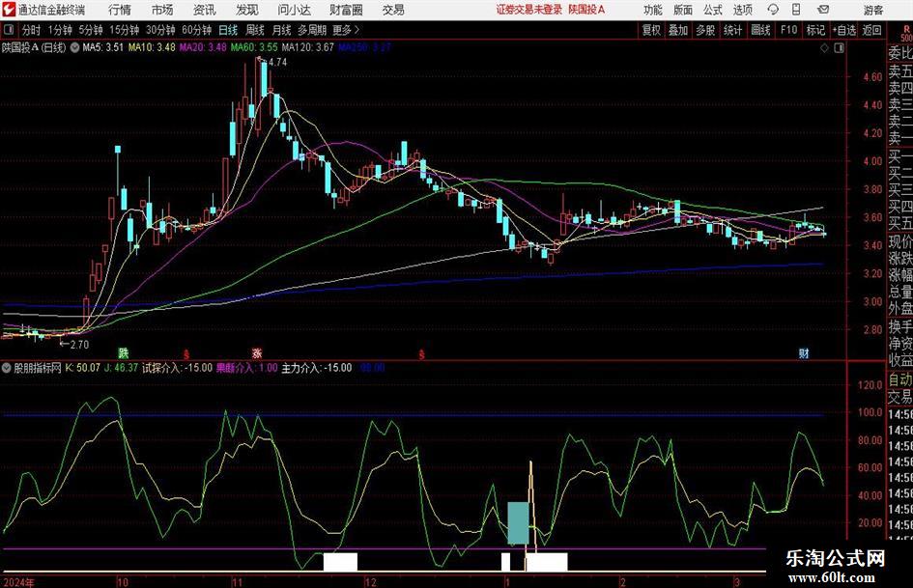Image resolution: width=913 pixels, height=588 pixels.
Task: Open the 问小达 menu
Action: [x=294, y=10]
